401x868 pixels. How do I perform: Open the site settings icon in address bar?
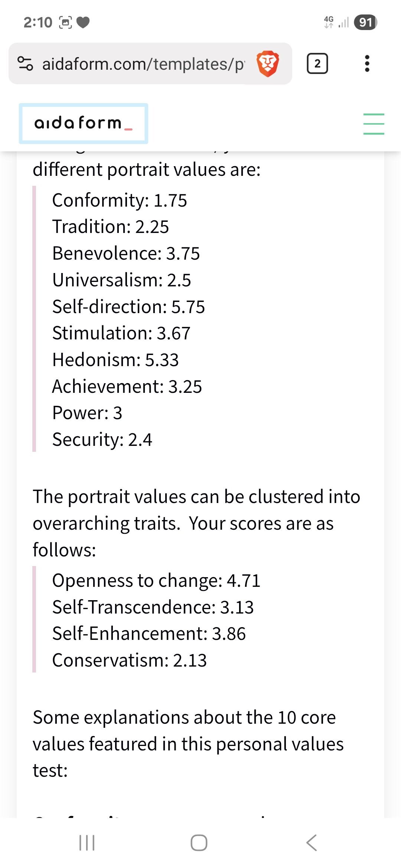[x=26, y=64]
